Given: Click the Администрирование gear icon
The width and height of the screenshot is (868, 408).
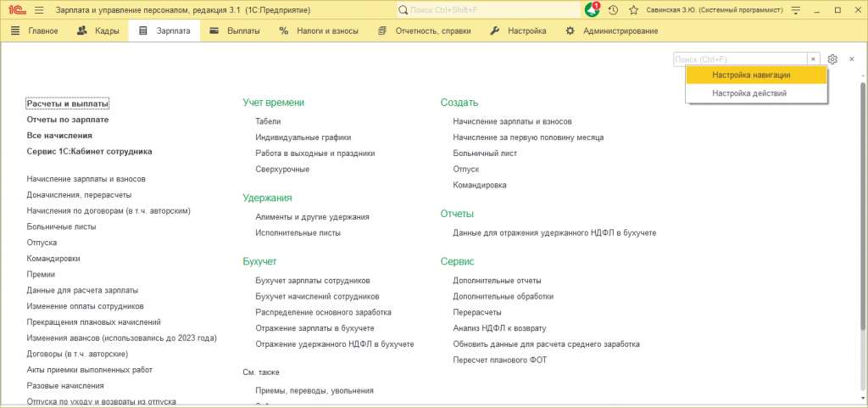Looking at the screenshot, I should coord(570,31).
